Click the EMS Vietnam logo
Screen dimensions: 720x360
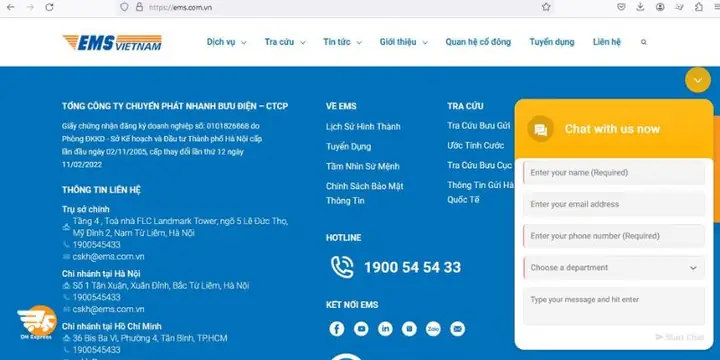coord(112,42)
